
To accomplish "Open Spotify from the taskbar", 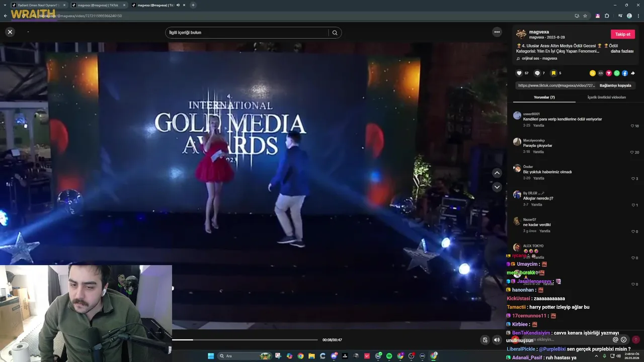I will pos(389,356).
